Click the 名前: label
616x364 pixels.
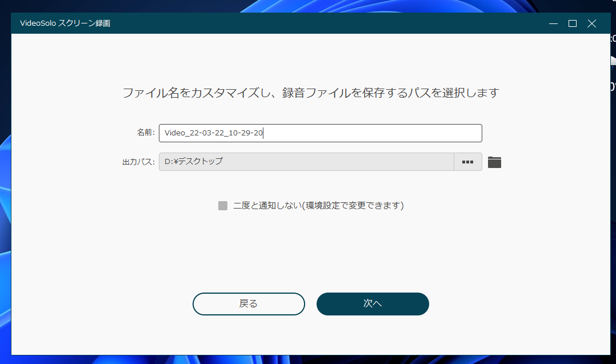pyautogui.click(x=146, y=133)
